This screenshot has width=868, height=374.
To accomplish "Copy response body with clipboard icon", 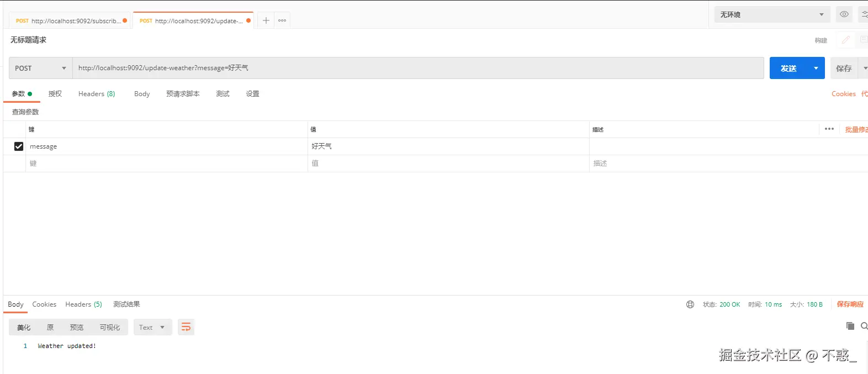I will (x=850, y=326).
